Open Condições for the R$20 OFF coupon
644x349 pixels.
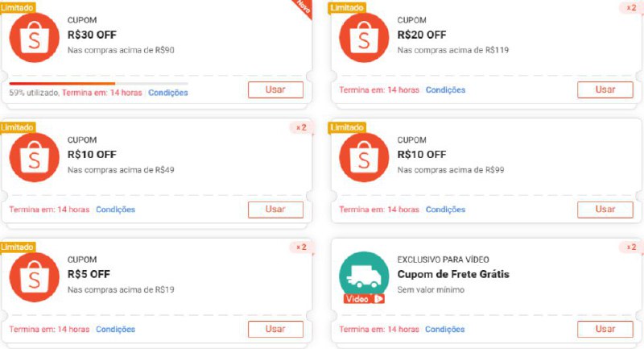445,90
